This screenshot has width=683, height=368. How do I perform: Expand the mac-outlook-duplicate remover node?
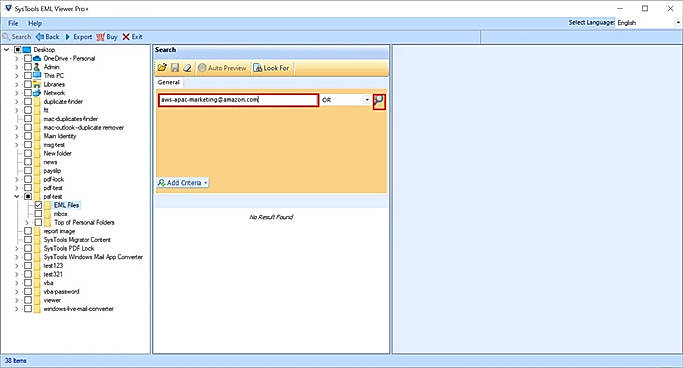click(x=17, y=128)
